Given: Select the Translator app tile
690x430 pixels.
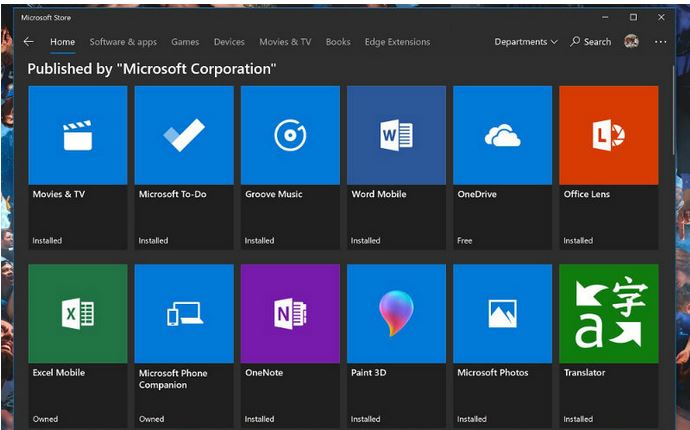Looking at the screenshot, I should [608, 314].
